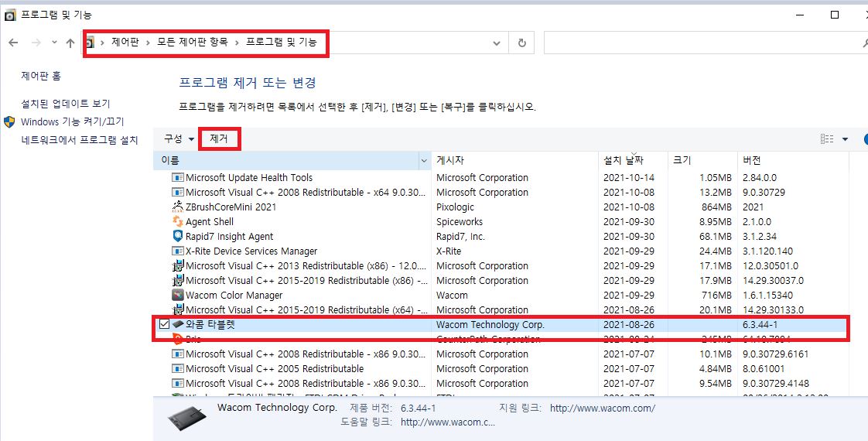
Task: Open the 이름 column filter dropdown
Action: pyautogui.click(x=424, y=160)
